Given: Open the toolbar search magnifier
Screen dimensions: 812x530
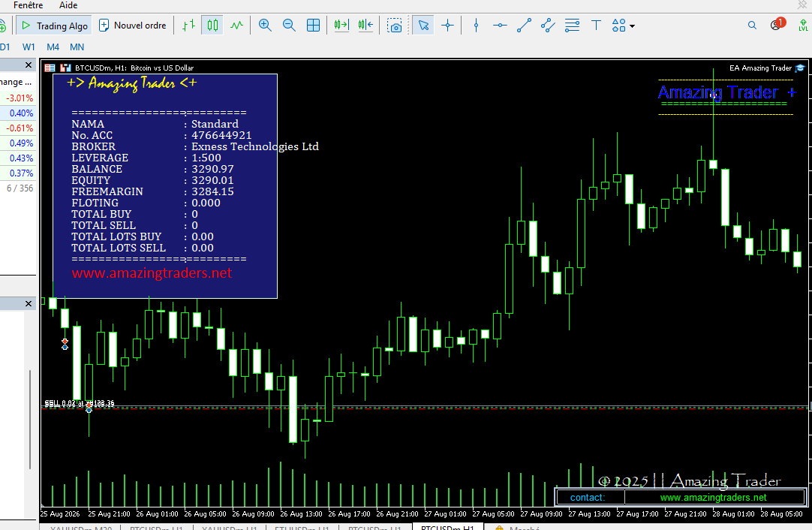Looking at the screenshot, I should [x=752, y=26].
